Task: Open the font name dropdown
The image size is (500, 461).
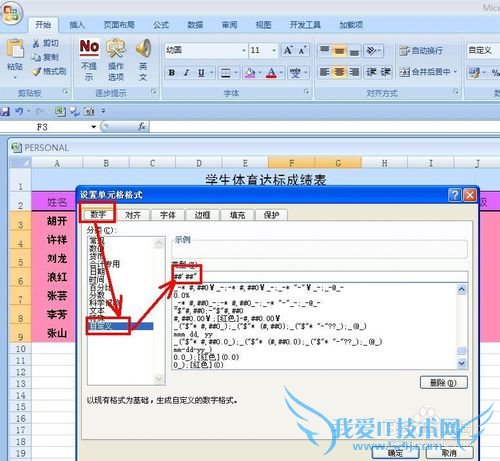Action: (x=244, y=50)
